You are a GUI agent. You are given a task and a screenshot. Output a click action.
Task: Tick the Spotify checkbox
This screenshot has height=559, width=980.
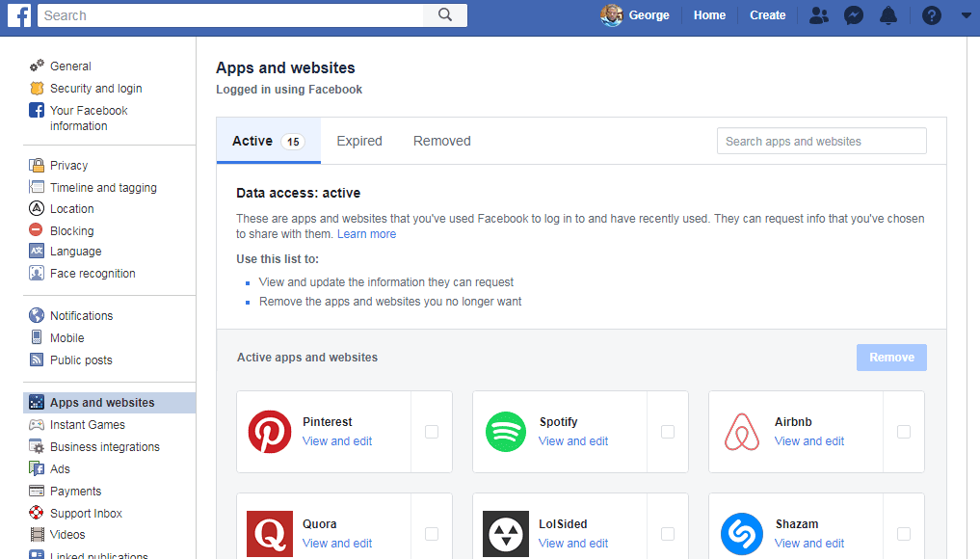[668, 432]
